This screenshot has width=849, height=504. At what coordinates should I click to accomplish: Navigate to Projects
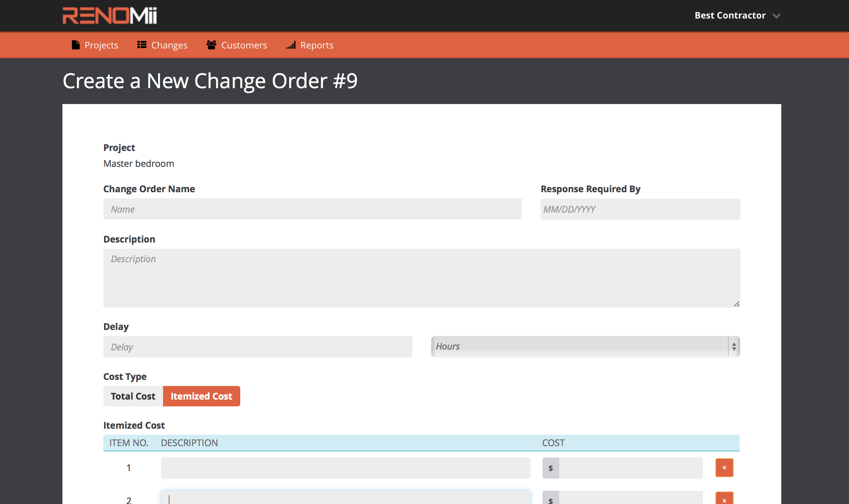101,45
